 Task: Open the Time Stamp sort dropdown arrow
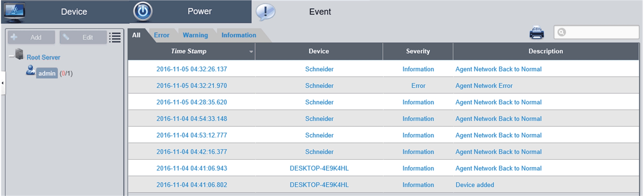click(x=251, y=52)
